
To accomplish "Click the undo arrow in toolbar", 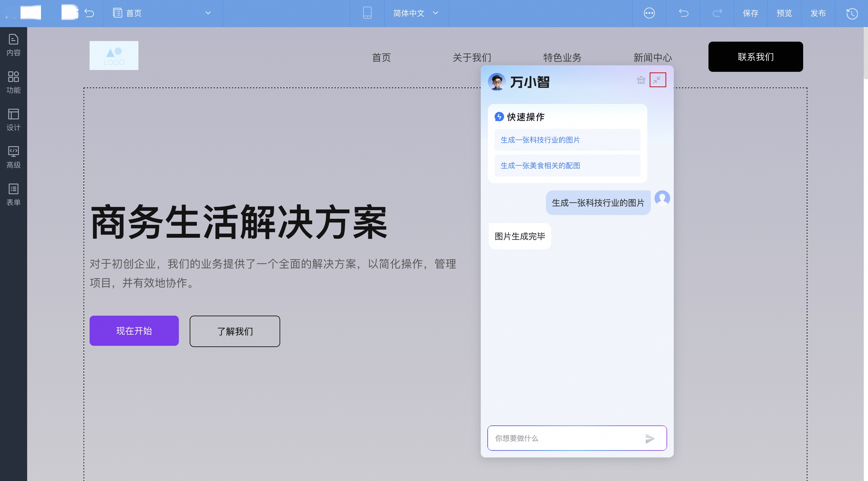I will point(683,13).
